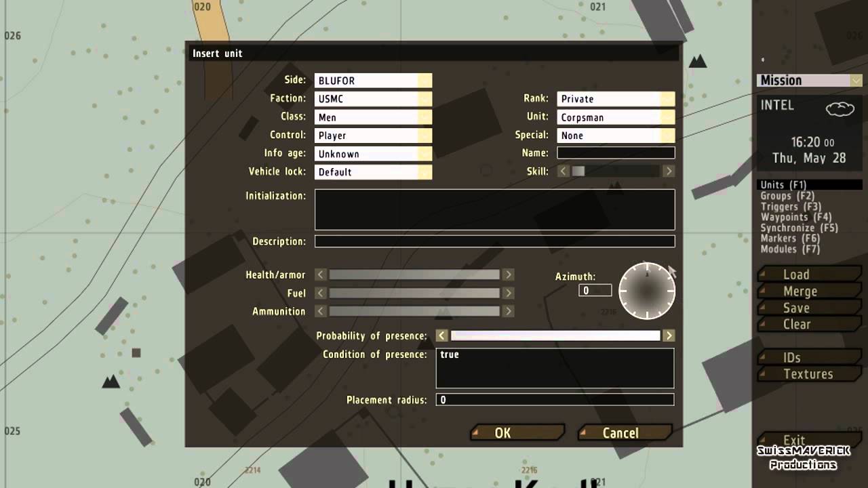Image resolution: width=868 pixels, height=488 pixels.
Task: Click Cancel to dismiss Insert unit
Action: tap(625, 432)
